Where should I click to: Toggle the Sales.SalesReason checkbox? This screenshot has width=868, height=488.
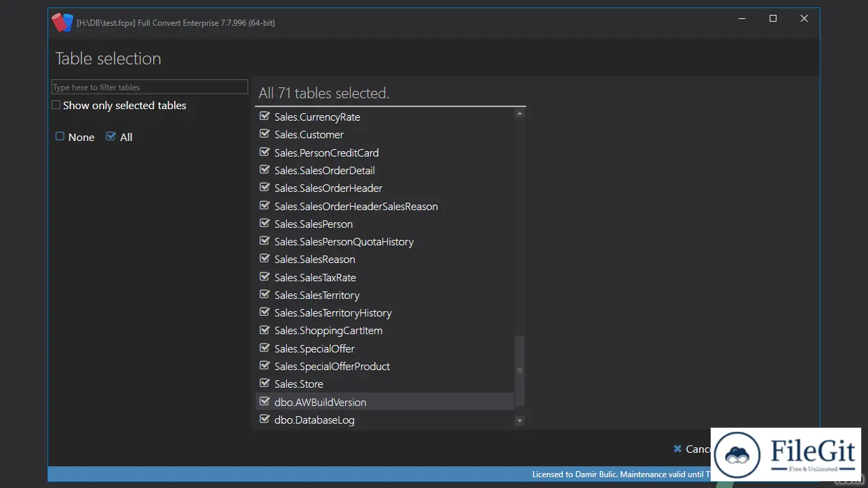[x=264, y=258]
